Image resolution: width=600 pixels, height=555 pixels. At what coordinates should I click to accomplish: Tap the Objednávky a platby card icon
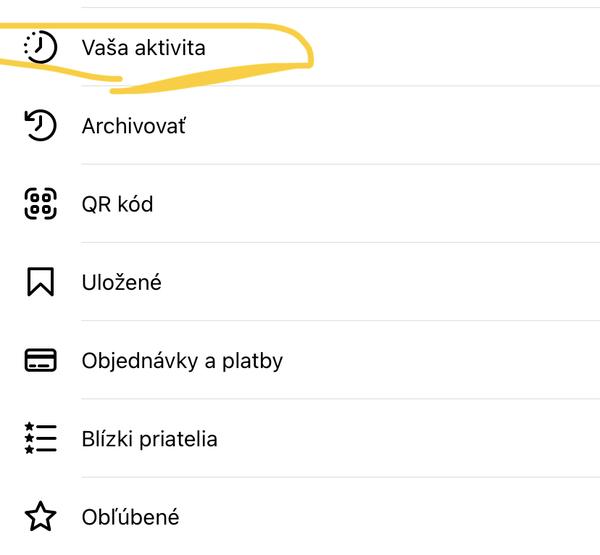coord(40,360)
